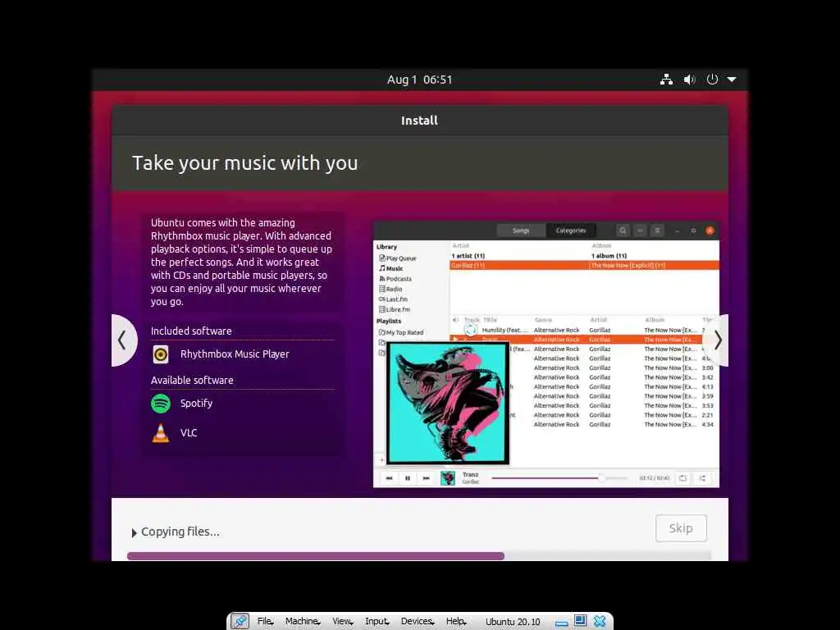The height and width of the screenshot is (630, 840).
Task: Minimize the VM from mini toolbar
Action: tap(561, 623)
